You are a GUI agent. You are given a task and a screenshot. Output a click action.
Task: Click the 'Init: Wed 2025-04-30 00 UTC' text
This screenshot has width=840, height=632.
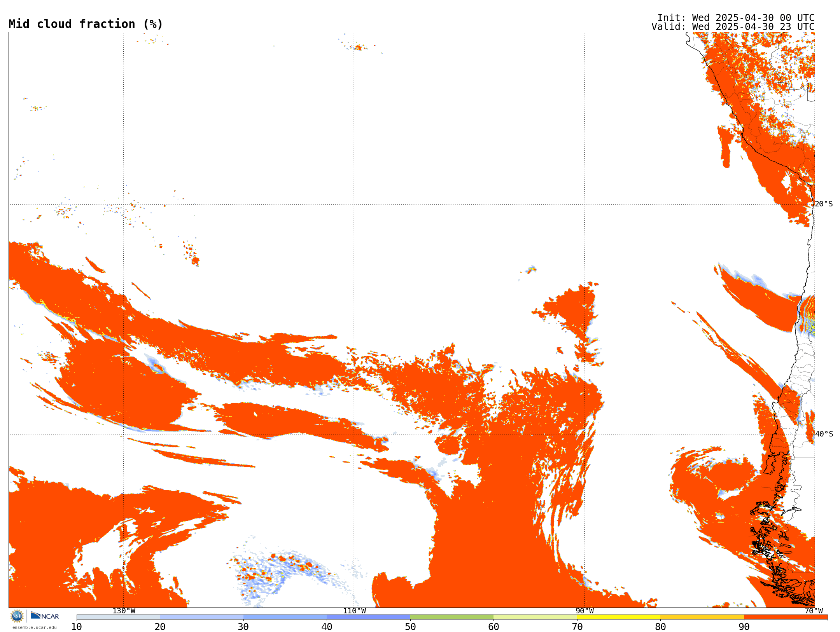pyautogui.click(x=736, y=18)
